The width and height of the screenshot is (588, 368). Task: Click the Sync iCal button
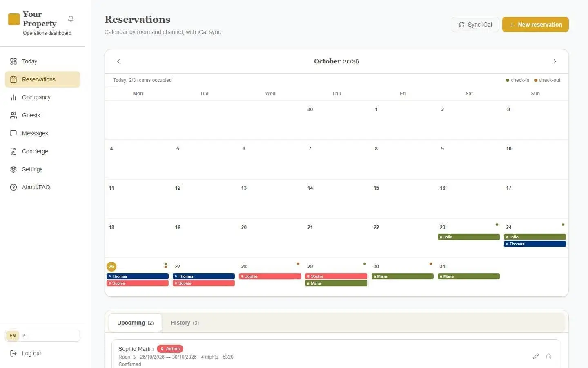[x=475, y=25]
